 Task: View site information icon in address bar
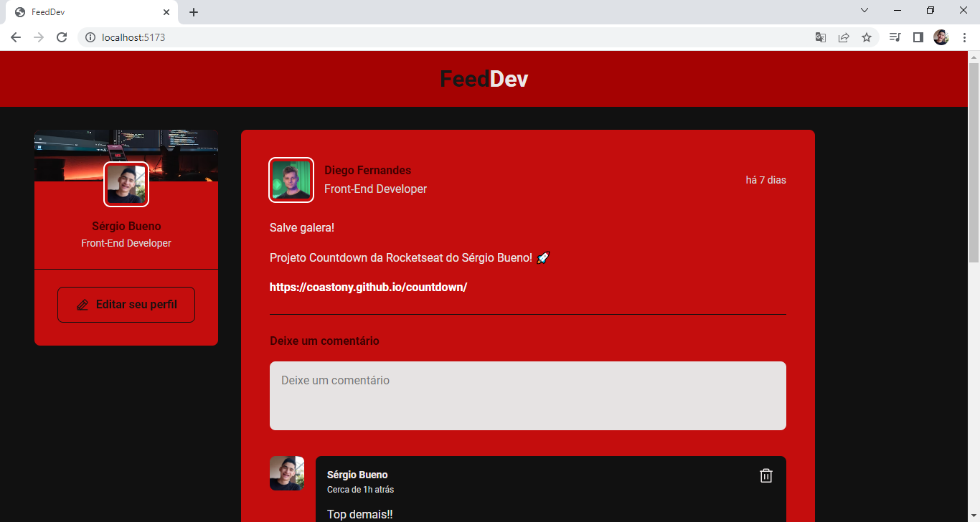tap(90, 37)
